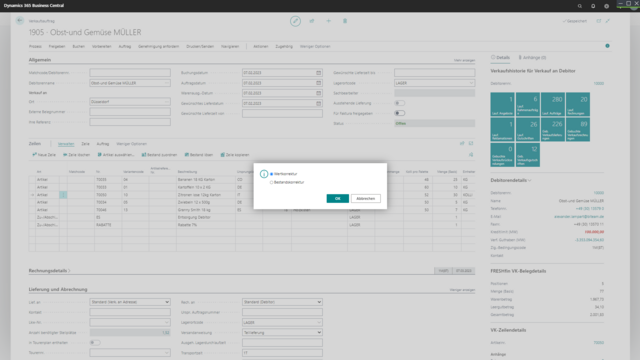Click Mehr anzeigen in Allgemein

[x=464, y=60]
